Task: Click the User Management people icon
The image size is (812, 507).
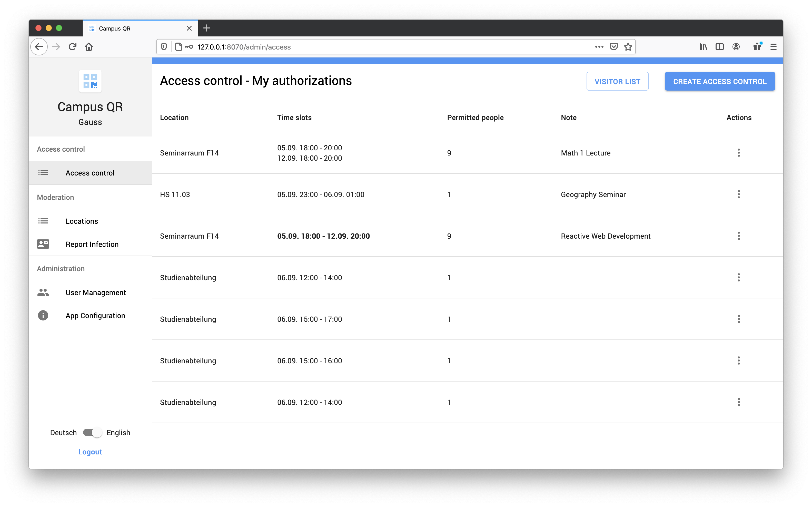Action: click(44, 292)
